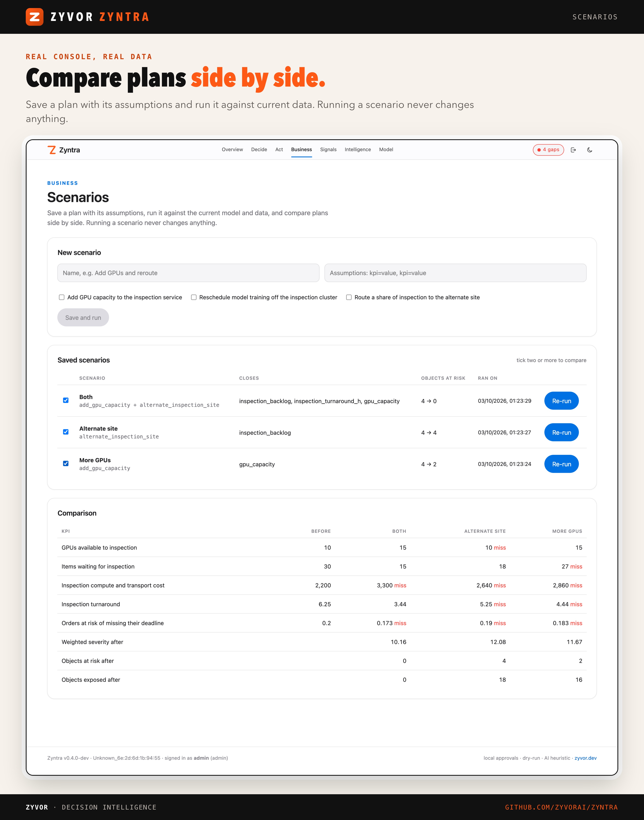Click SCENARIOS in the top banner
Viewport: 644px width, 820px height.
(x=595, y=17)
